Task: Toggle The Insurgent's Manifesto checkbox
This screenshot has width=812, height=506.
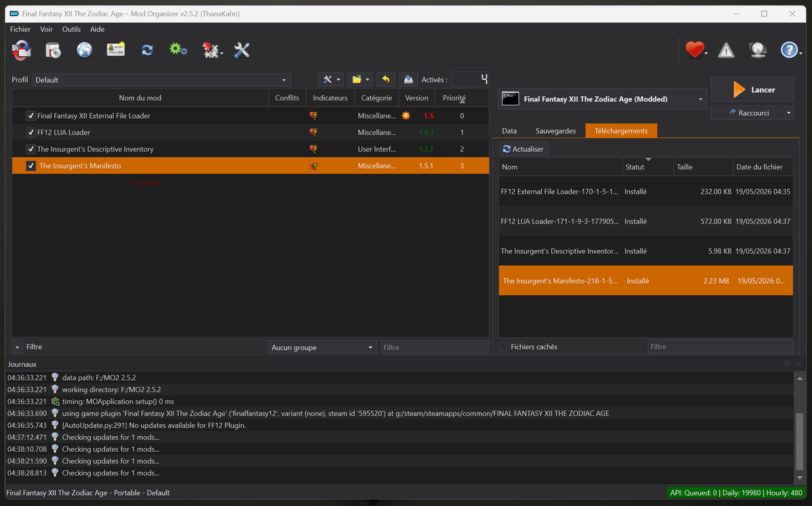Action: point(30,166)
